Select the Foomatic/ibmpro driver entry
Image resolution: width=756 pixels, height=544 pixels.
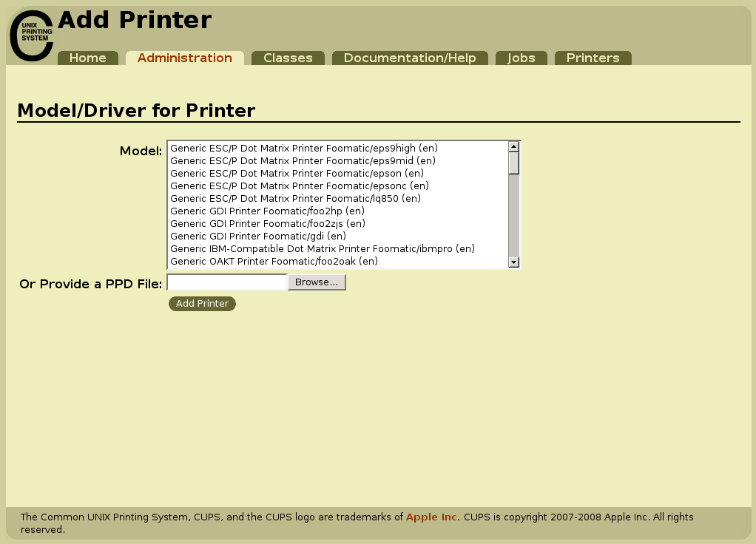[323, 248]
